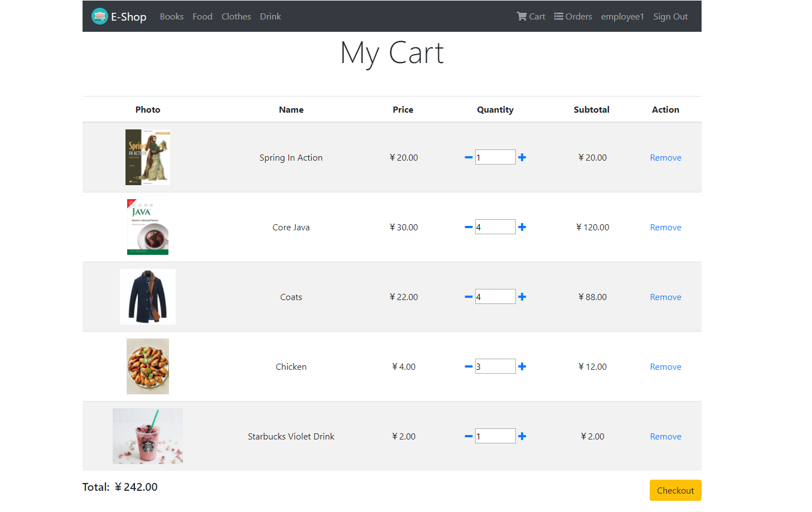Image resolution: width=812 pixels, height=512 pixels.
Task: Open the Food category
Action: [202, 16]
